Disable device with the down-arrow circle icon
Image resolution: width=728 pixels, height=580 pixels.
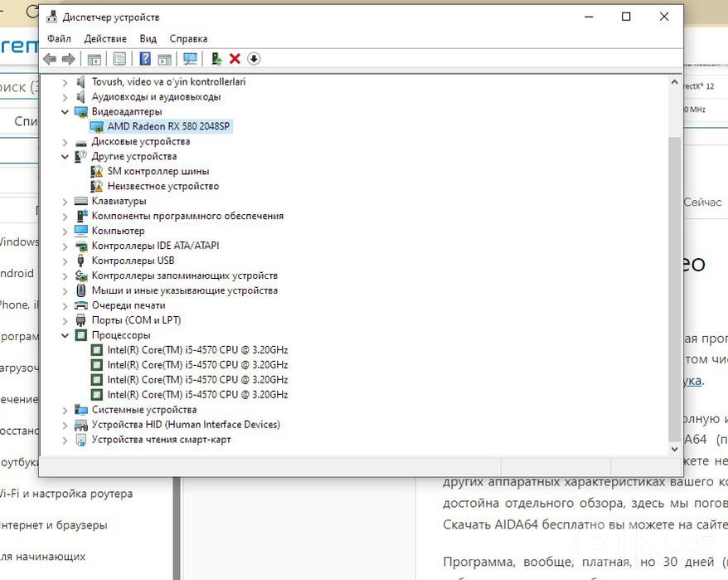(x=254, y=59)
